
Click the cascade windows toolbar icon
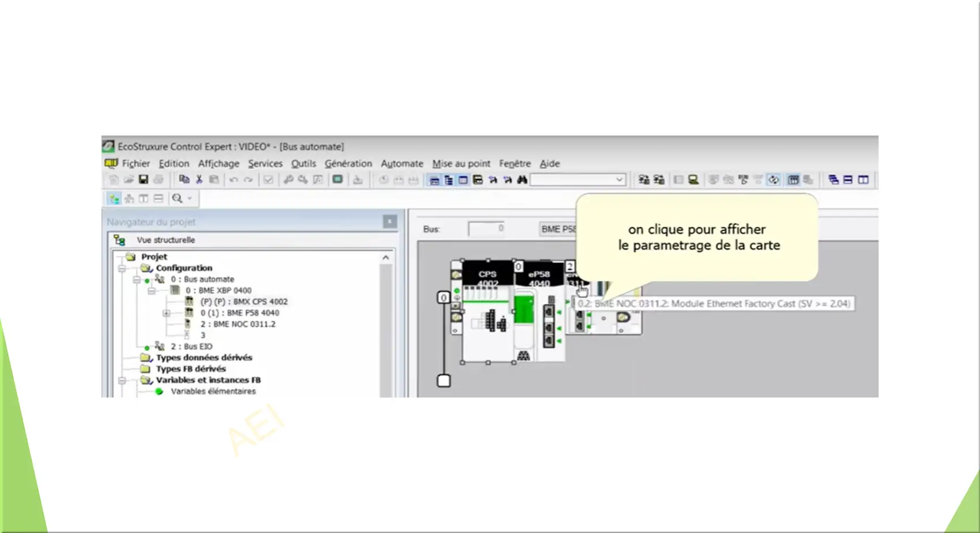coord(834,180)
